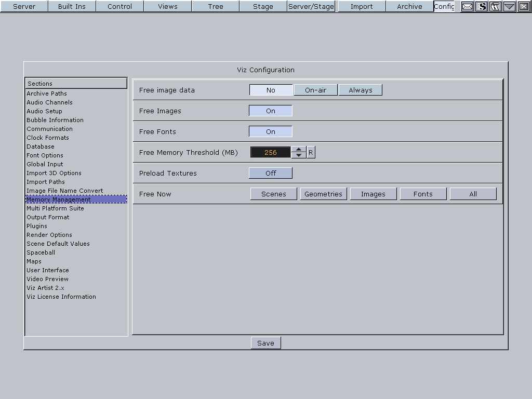Viewport: 532px width, 399px height.
Task: Select 'Always' for Free image data
Action: coord(361,89)
